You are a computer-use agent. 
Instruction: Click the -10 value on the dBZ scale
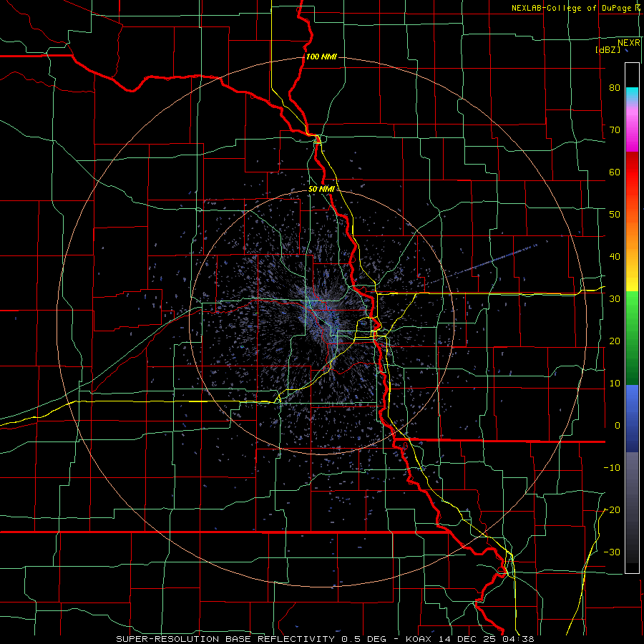tap(612, 468)
